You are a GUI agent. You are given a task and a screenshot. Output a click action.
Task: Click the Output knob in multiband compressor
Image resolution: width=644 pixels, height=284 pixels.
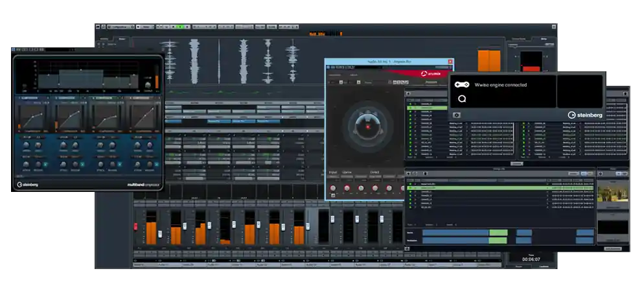coord(148,86)
